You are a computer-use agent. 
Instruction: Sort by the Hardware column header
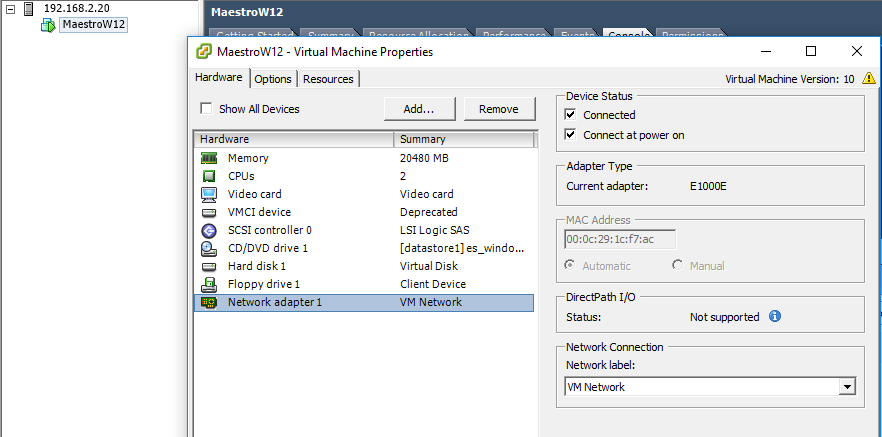[293, 139]
